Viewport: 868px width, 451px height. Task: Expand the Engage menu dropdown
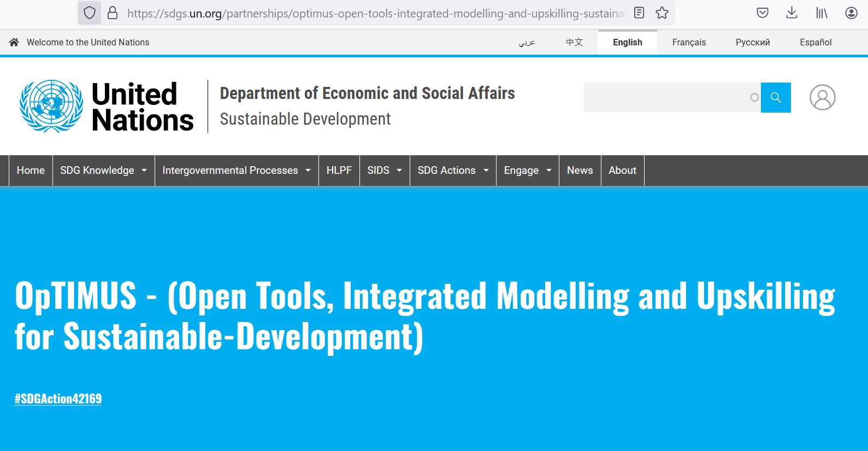pyautogui.click(x=527, y=171)
